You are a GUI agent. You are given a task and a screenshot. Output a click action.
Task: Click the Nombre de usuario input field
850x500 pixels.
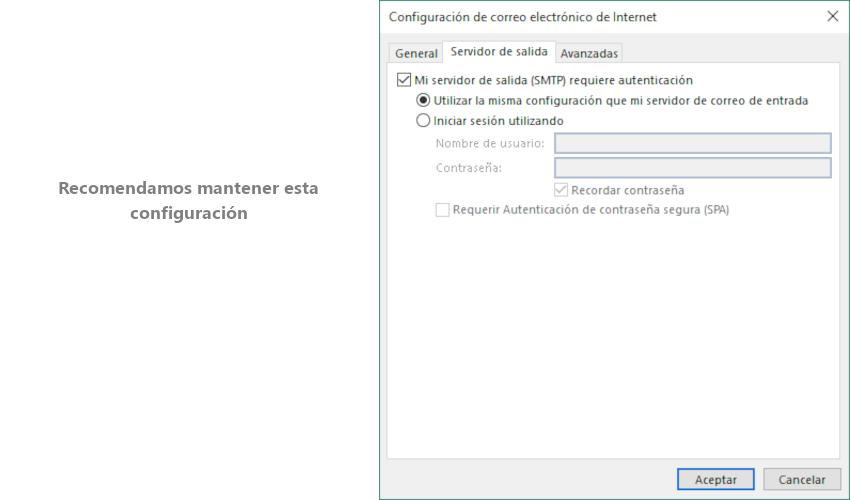pyautogui.click(x=692, y=144)
